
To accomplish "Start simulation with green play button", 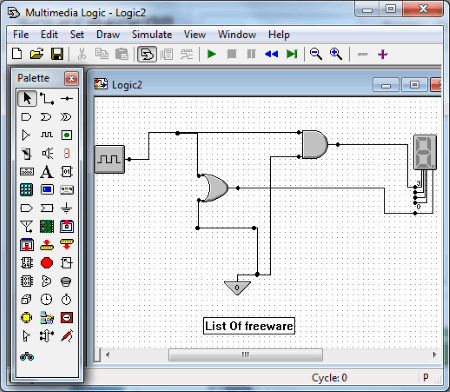I will click(x=212, y=54).
